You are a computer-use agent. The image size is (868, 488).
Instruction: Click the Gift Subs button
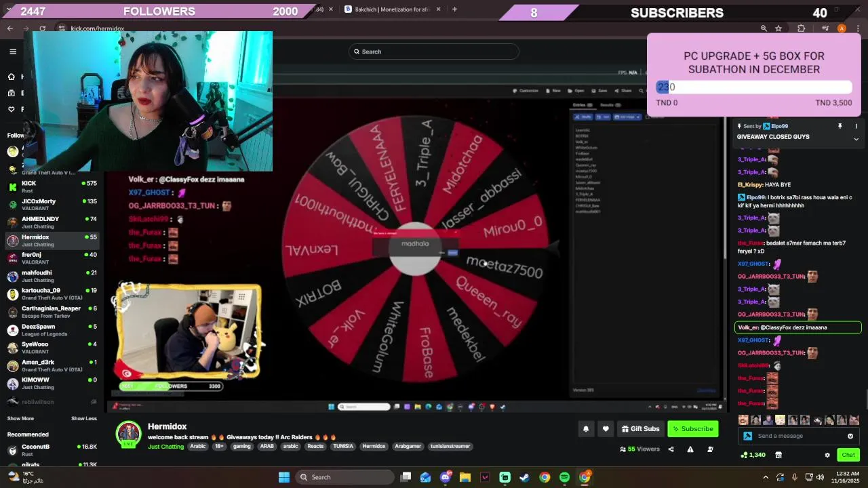640,428
